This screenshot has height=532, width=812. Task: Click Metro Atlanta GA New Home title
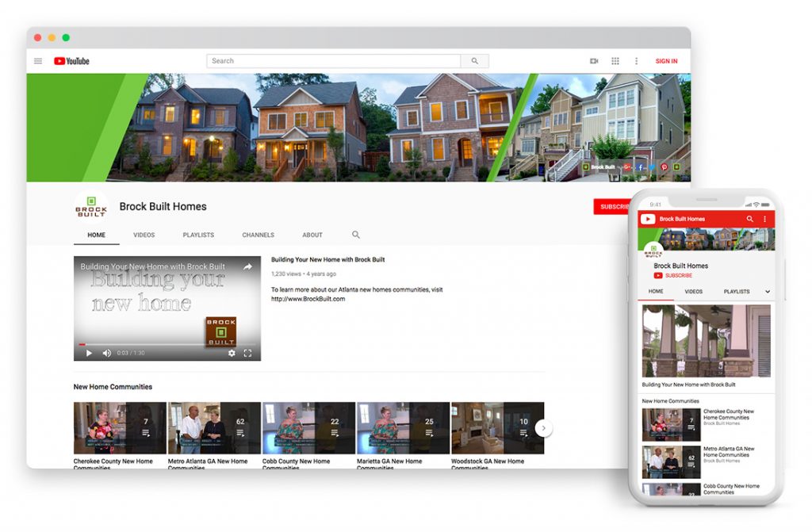coord(208,464)
